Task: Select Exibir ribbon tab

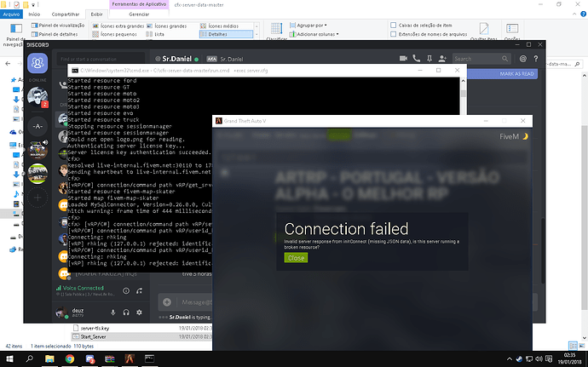Action: 96,14
